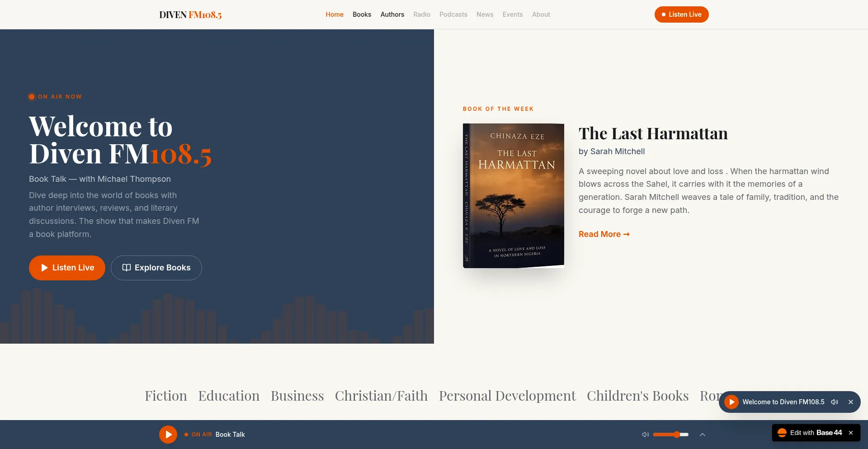Choose the Business category
Viewport: 868px width, 449px height.
click(x=297, y=396)
